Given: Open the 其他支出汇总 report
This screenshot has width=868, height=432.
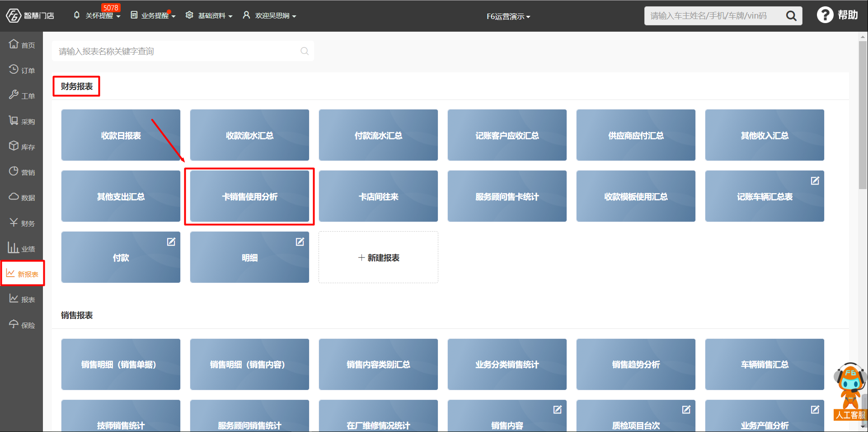Looking at the screenshot, I should [x=121, y=196].
